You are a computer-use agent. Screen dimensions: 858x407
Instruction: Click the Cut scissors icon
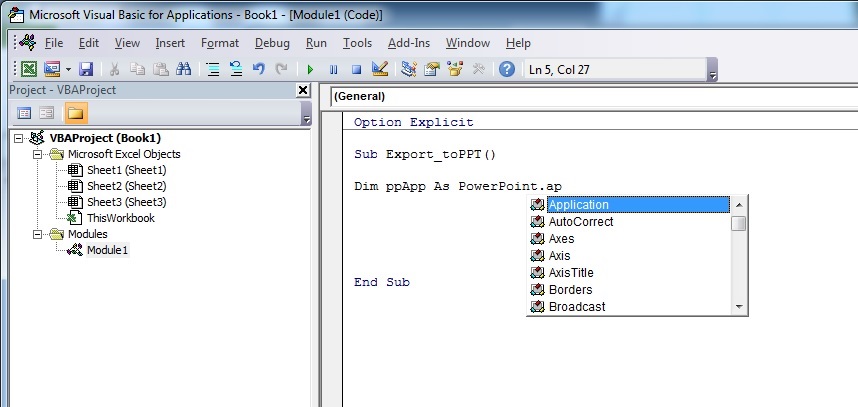[x=114, y=69]
